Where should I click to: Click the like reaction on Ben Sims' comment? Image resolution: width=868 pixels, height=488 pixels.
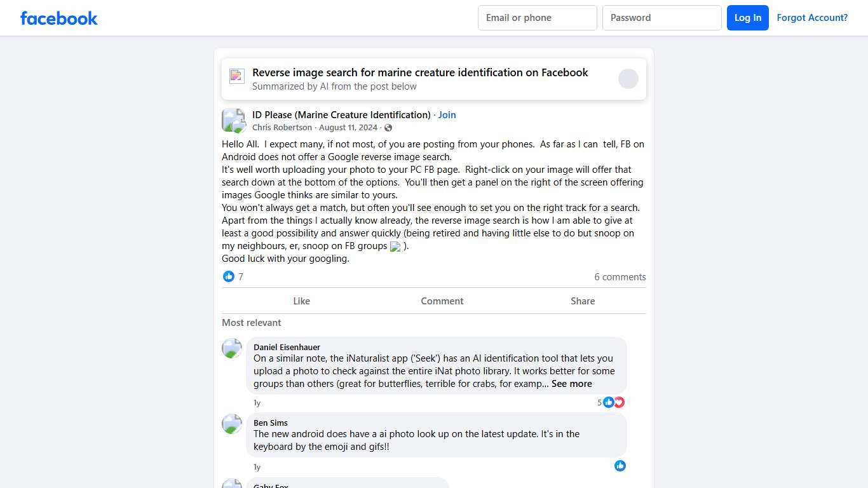click(620, 466)
